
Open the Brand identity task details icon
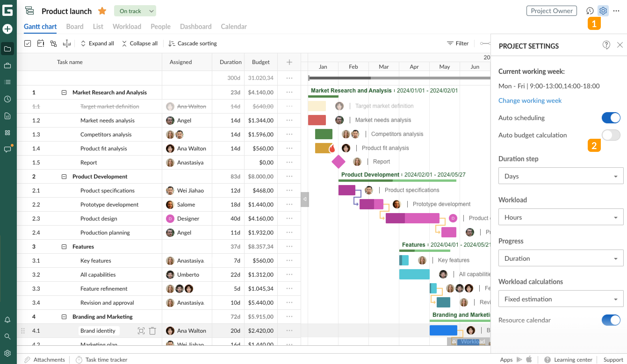[x=141, y=330]
